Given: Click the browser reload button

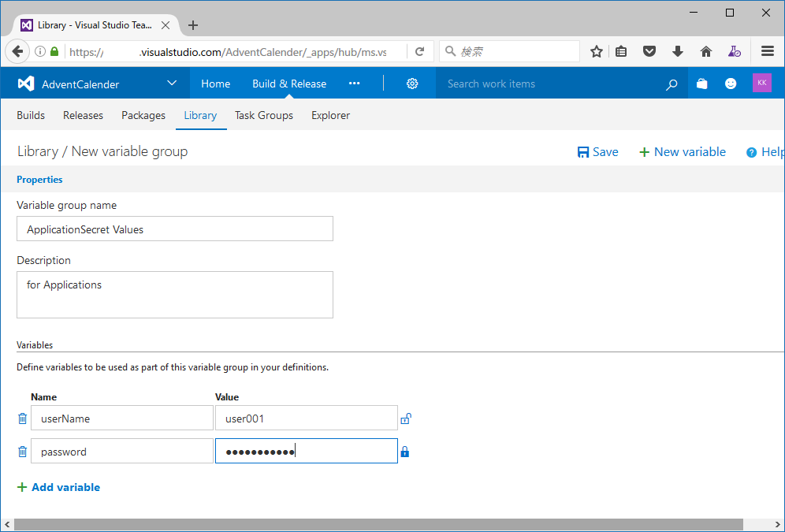Looking at the screenshot, I should 420,51.
